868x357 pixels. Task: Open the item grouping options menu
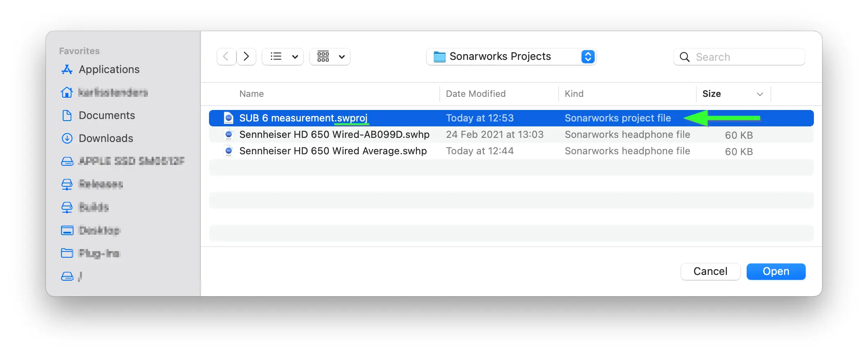click(x=330, y=57)
